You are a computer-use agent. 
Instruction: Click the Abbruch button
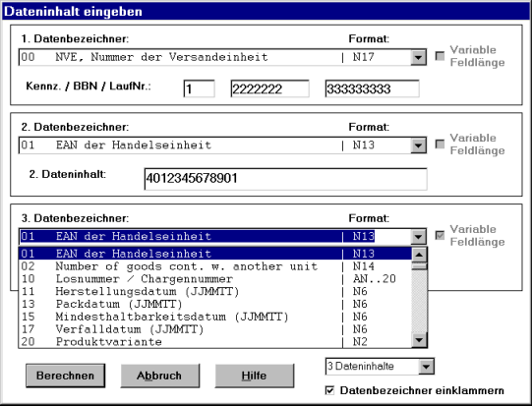point(160,376)
